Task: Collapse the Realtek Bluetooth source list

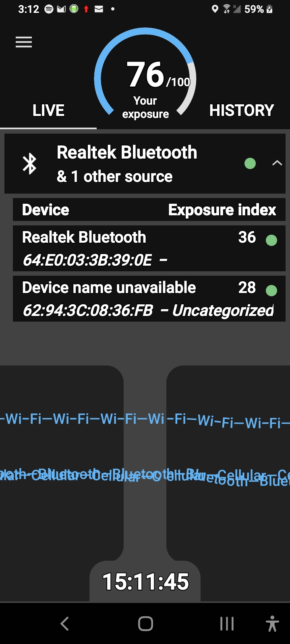Action: pyautogui.click(x=277, y=163)
